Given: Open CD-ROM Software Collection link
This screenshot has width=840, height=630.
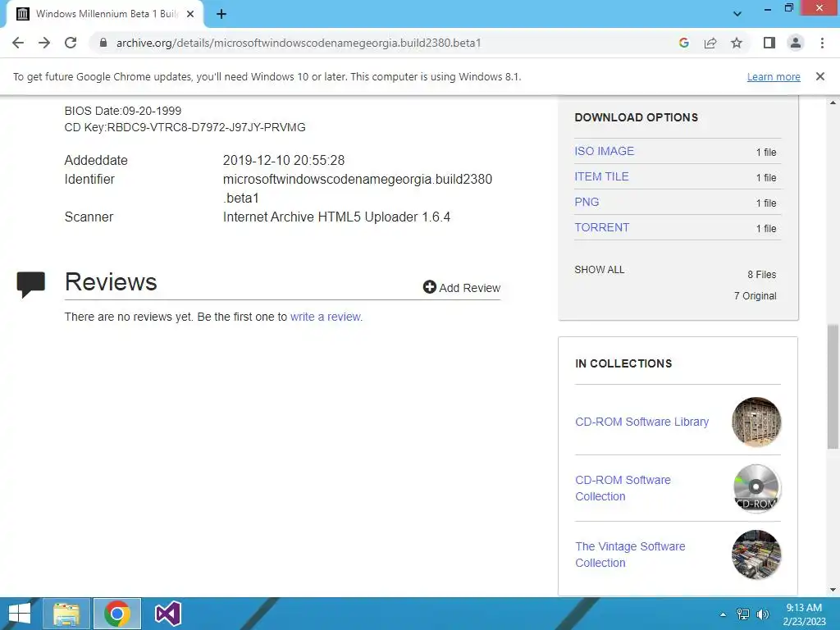Looking at the screenshot, I should coord(623,488).
